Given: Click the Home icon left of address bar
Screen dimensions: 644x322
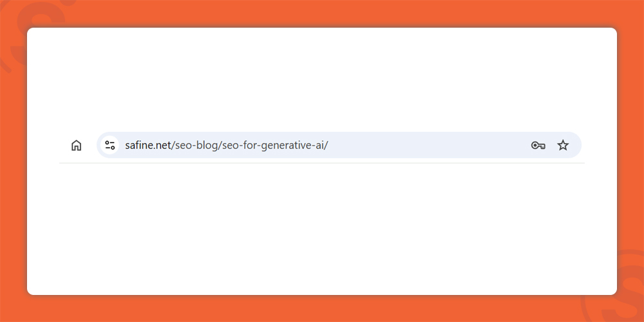Looking at the screenshot, I should (77, 146).
